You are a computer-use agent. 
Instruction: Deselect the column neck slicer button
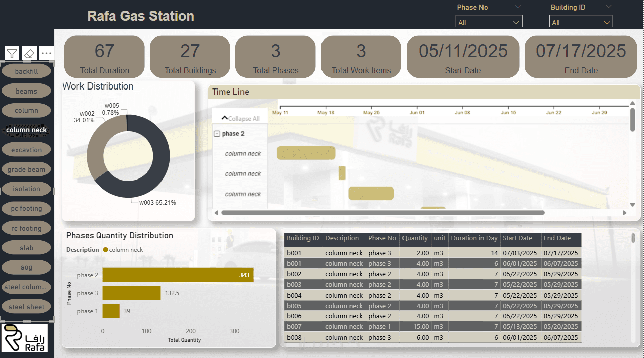point(27,130)
